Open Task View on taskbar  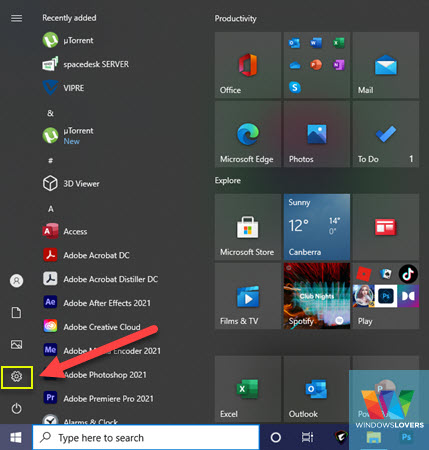point(307,437)
